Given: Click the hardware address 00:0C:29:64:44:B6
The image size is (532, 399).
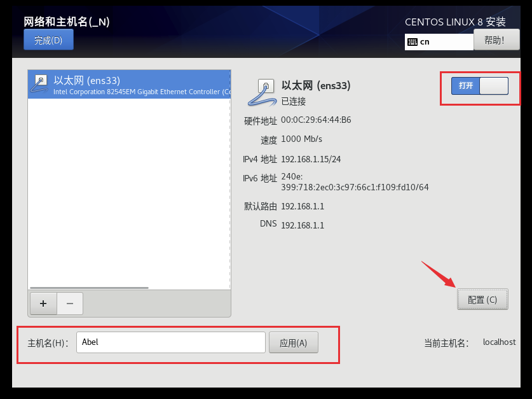Looking at the screenshot, I should 316,120.
